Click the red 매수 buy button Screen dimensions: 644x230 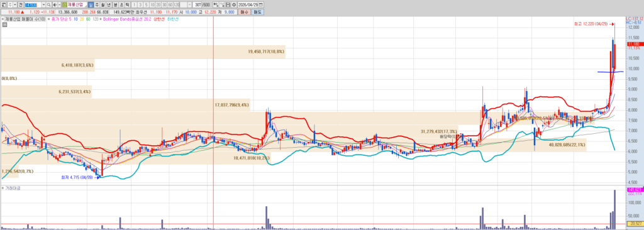(x=244, y=13)
